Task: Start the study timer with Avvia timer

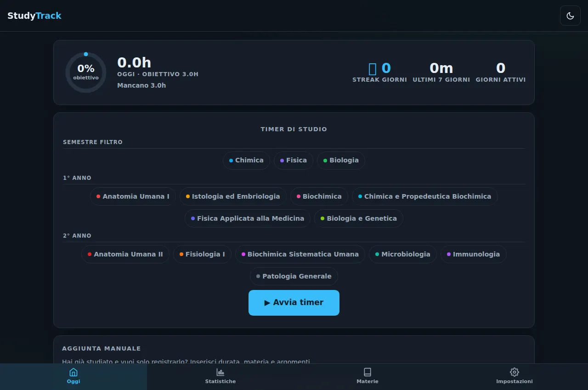Action: click(294, 303)
